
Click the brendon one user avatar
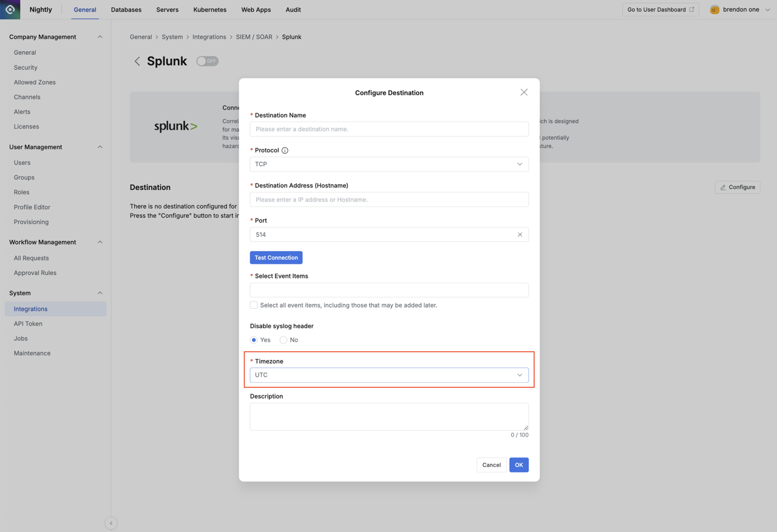pos(714,10)
